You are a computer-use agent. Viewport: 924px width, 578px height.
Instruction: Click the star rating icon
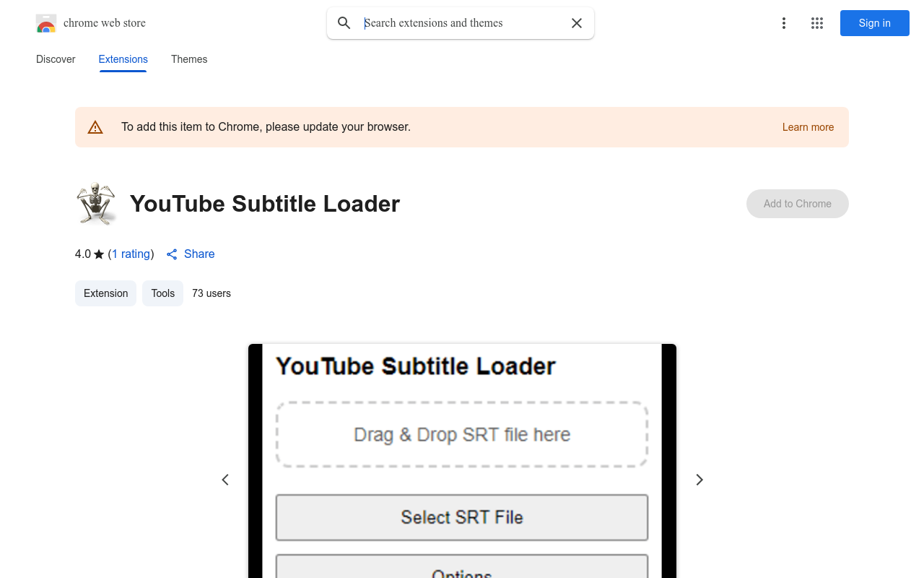(x=99, y=254)
